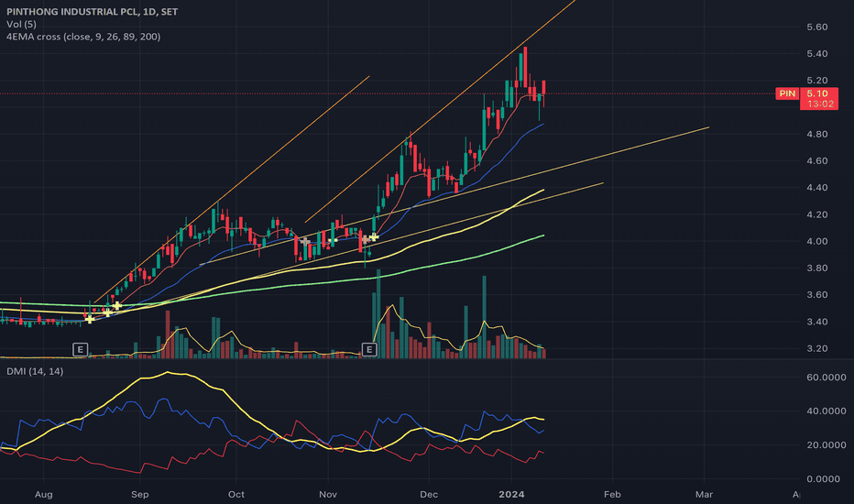
Task: Click the 20.0000 DMI axis label
Action: click(x=827, y=445)
